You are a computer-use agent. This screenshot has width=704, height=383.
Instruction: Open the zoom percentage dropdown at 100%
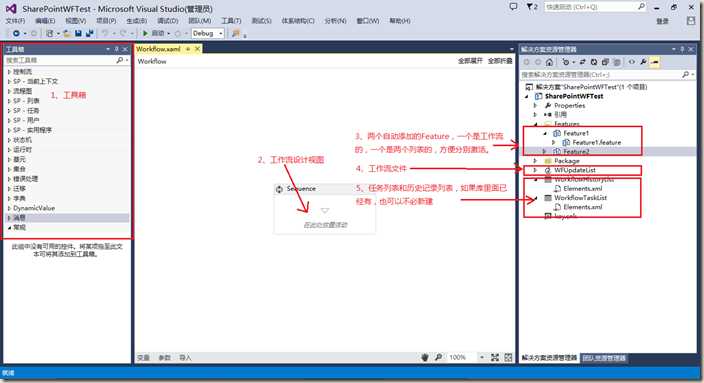pyautogui.click(x=482, y=357)
